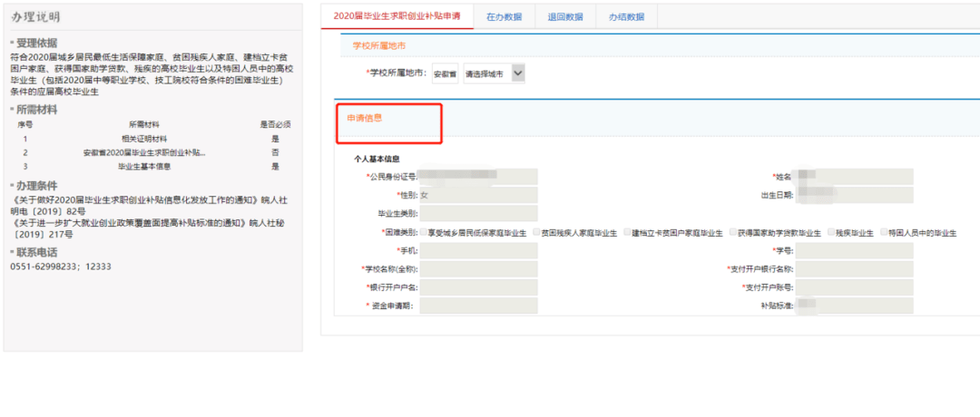The image size is (980, 417).
Task: Focus the 学号 text field
Action: coord(855,250)
